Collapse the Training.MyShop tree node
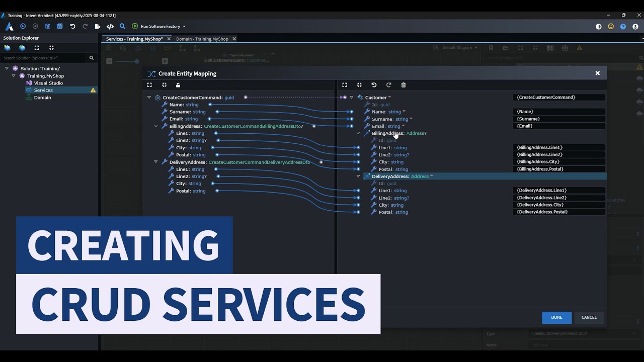This screenshot has height=362, width=644. (14, 76)
